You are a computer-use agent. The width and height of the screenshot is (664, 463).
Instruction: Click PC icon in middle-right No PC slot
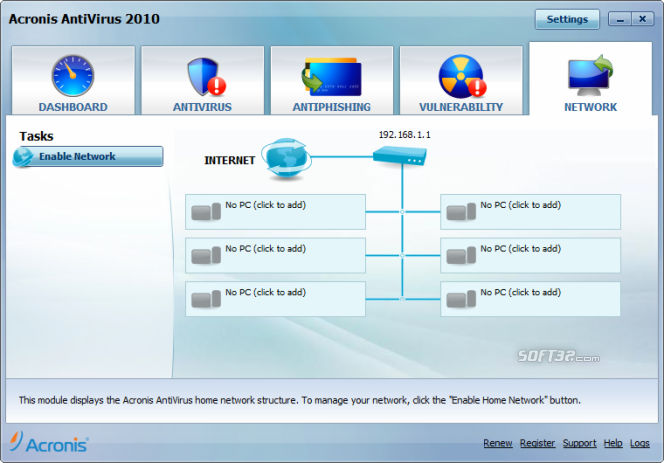[461, 255]
